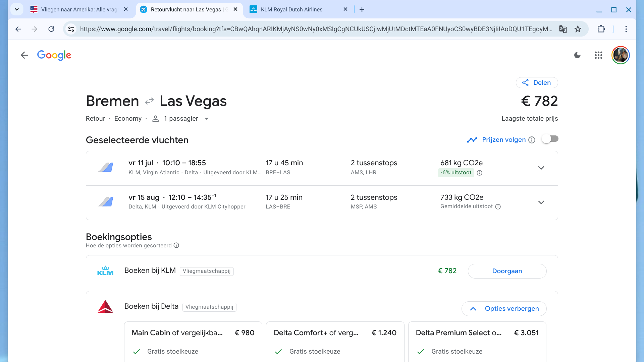Bookmark this page with star icon

(578, 29)
